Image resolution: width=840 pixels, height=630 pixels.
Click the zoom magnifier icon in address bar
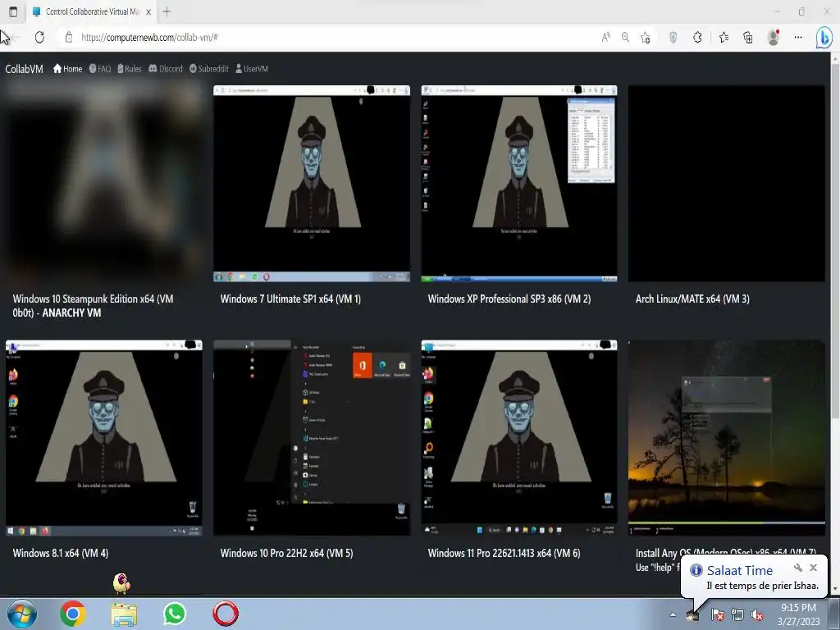tap(625, 37)
